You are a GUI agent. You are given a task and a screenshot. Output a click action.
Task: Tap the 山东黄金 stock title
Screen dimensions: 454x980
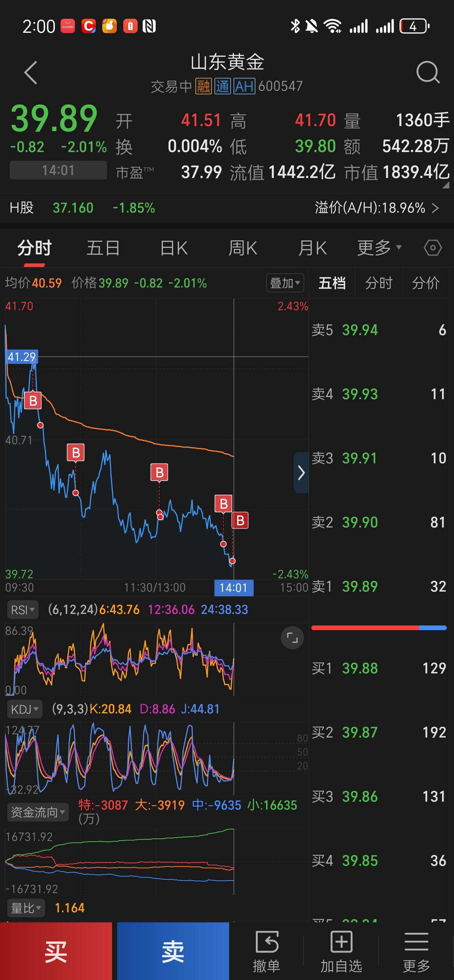(227, 62)
